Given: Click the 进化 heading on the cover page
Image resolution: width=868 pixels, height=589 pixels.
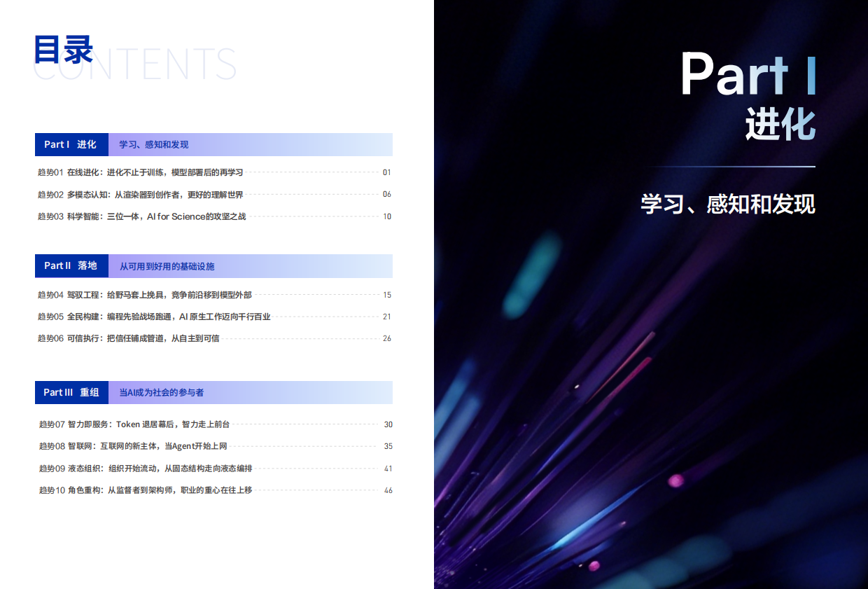Looking at the screenshot, I should pyautogui.click(x=780, y=124).
